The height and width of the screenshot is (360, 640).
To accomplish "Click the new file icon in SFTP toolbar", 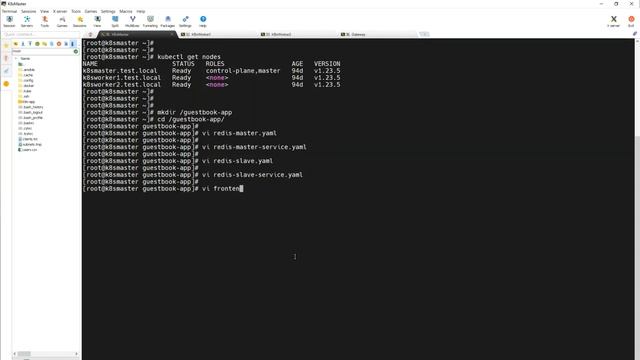I will (51, 44).
